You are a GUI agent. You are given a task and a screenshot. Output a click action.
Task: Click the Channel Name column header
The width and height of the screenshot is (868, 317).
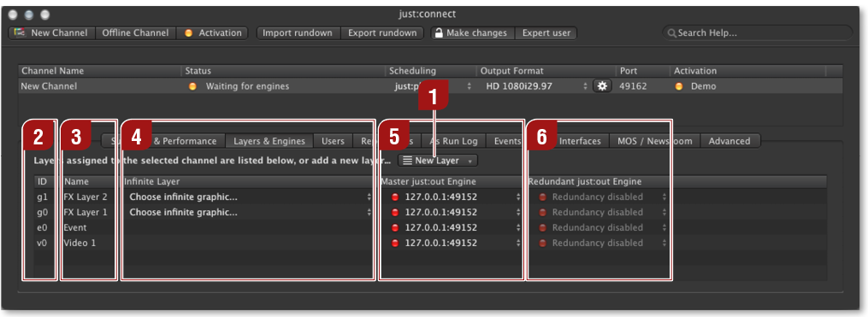click(x=100, y=72)
